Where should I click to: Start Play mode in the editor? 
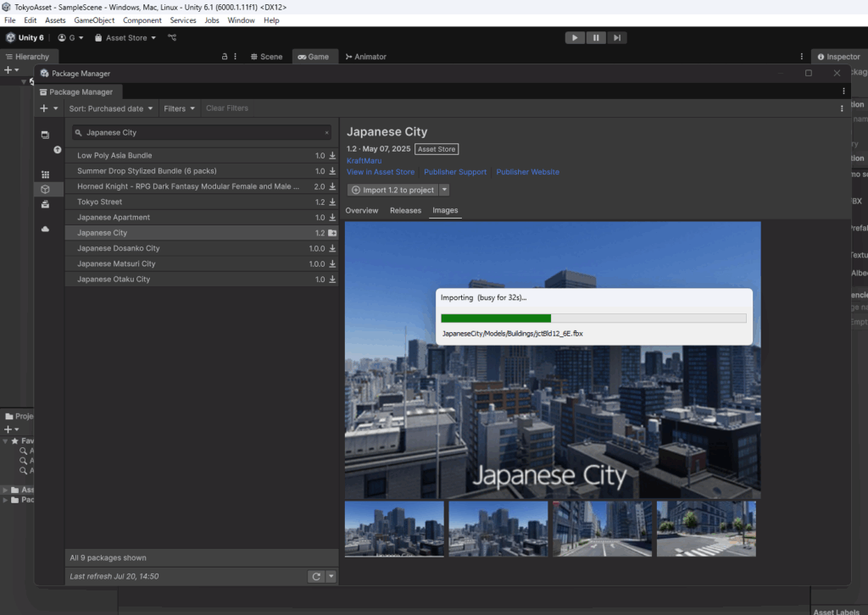[x=575, y=37]
